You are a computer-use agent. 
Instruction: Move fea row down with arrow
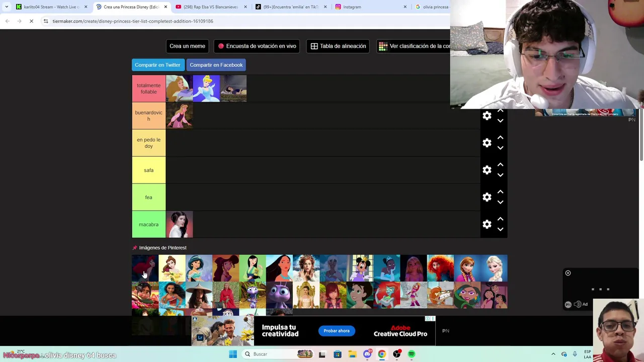pyautogui.click(x=500, y=202)
